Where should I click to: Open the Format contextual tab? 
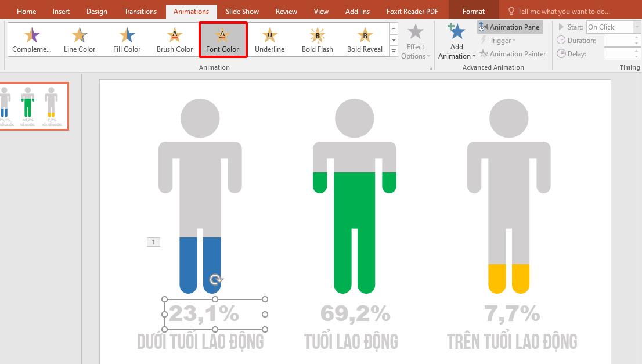point(474,12)
